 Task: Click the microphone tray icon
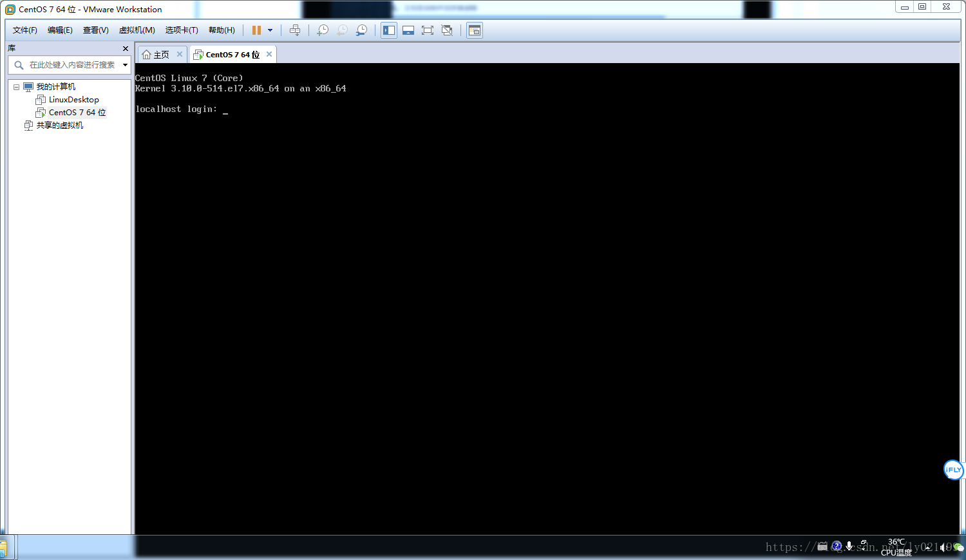[849, 546]
